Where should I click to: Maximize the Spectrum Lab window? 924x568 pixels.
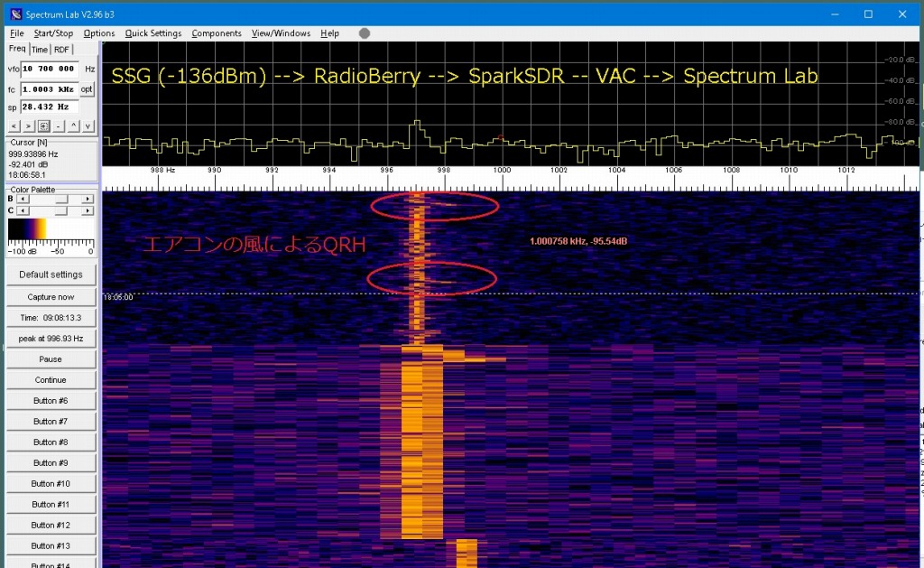[868, 14]
